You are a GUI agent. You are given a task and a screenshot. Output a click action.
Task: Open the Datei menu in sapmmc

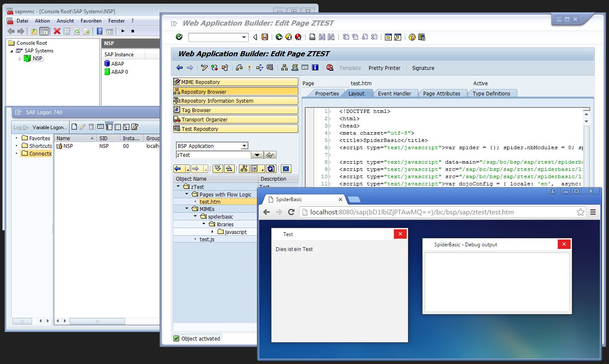click(x=22, y=20)
